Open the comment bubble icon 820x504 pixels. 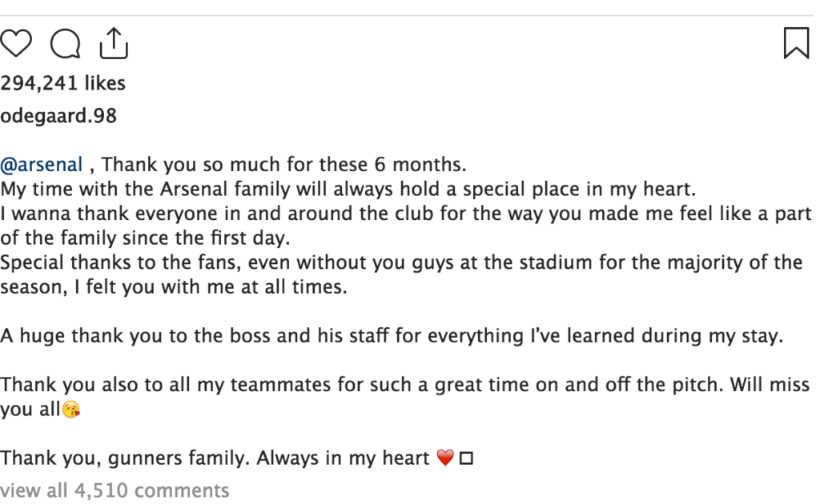65,43
